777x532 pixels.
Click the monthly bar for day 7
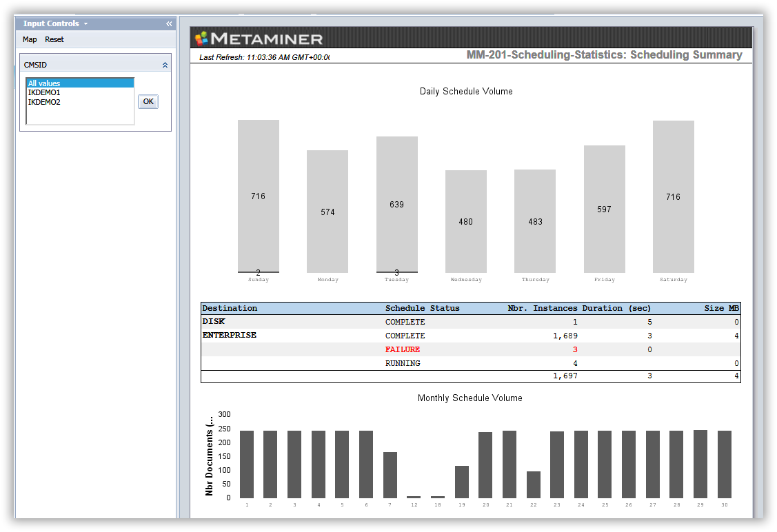[x=390, y=475]
